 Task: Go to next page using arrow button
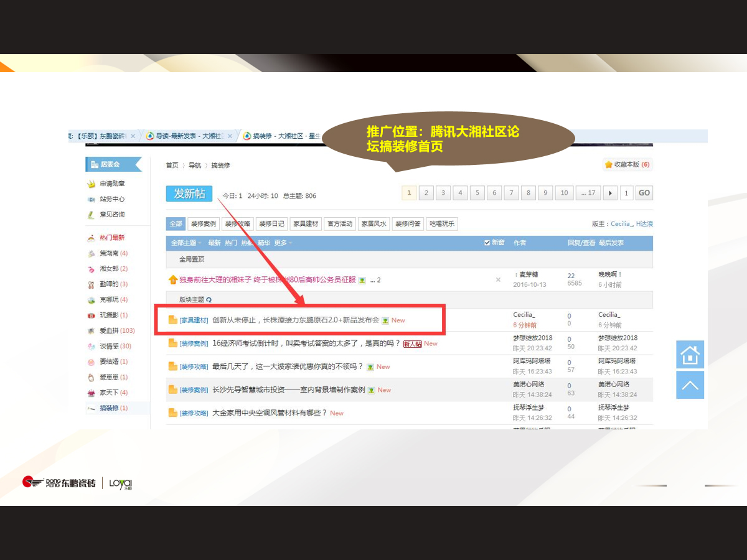[x=611, y=193]
